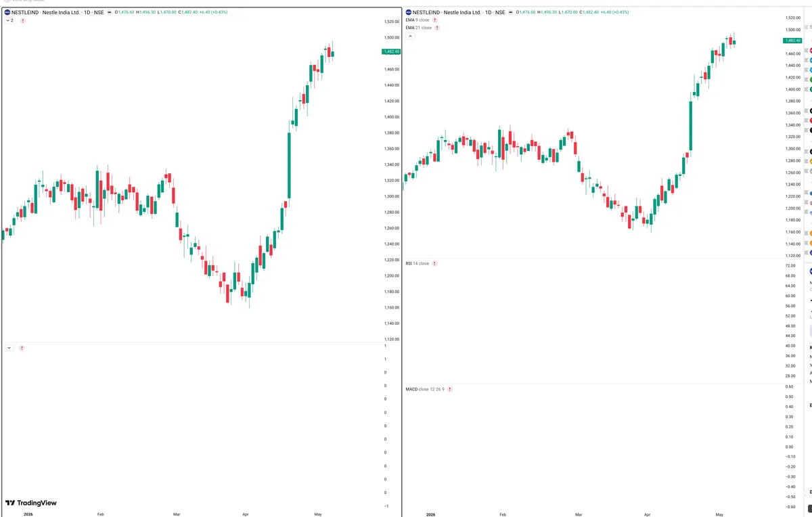The image size is (812, 517).
Task: Click the error icon beside the left indicator count
Action: (x=22, y=20)
